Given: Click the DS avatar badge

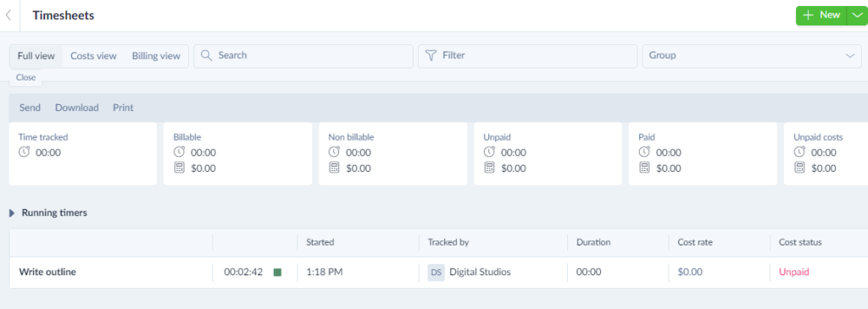Looking at the screenshot, I should 437,272.
